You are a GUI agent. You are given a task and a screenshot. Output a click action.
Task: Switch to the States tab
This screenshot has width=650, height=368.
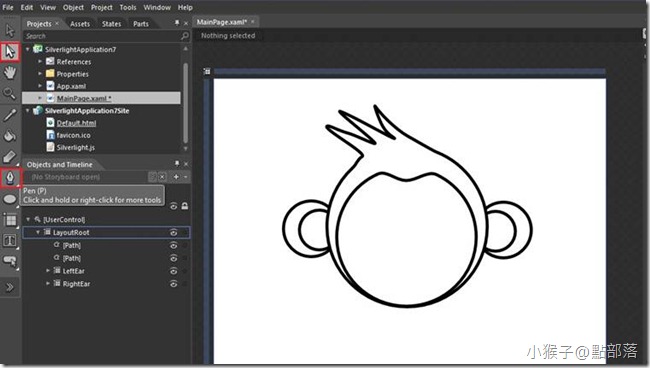coord(112,24)
